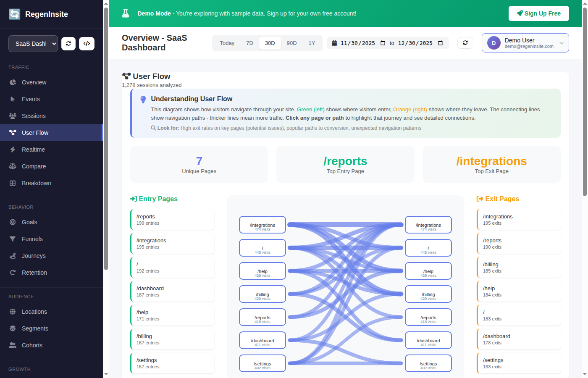588x378 pixels.
Task: Click the dashboard refresh icon beside the selector
Action: (x=68, y=43)
